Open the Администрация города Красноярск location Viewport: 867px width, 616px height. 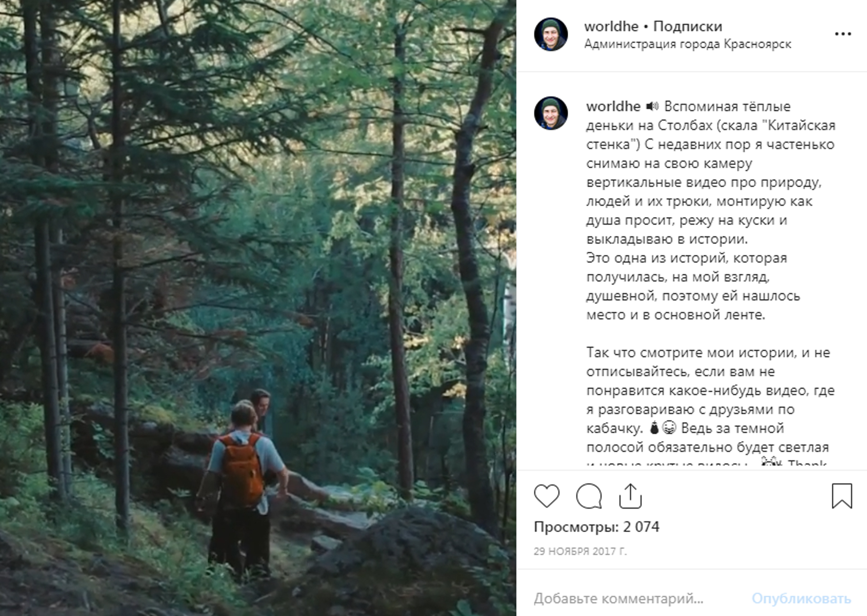pos(687,44)
